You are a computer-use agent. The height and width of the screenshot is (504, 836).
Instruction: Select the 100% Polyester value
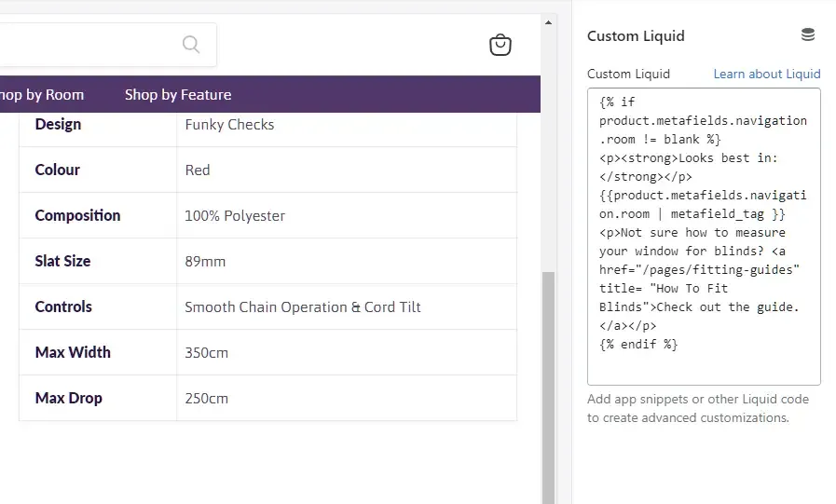tap(235, 216)
